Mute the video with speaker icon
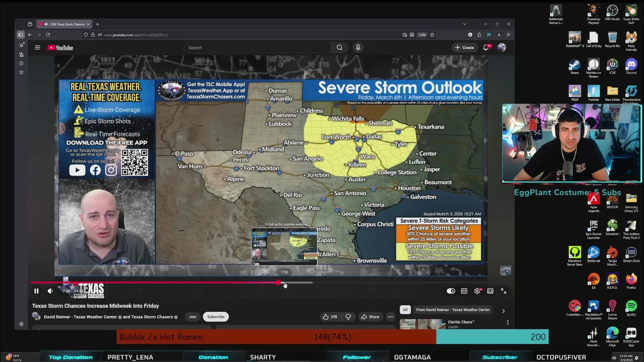 (50, 291)
